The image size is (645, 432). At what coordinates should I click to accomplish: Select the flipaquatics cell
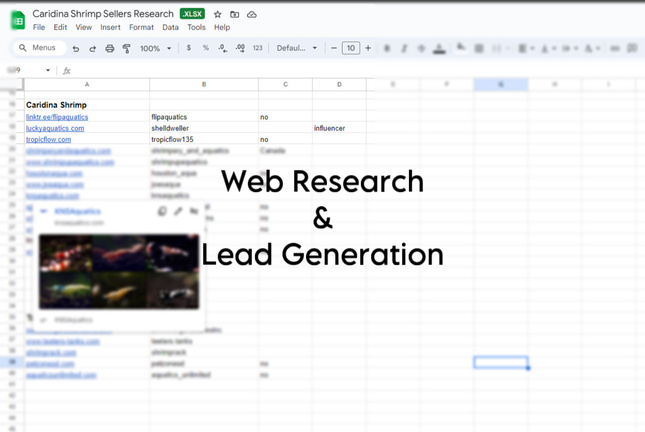click(204, 117)
